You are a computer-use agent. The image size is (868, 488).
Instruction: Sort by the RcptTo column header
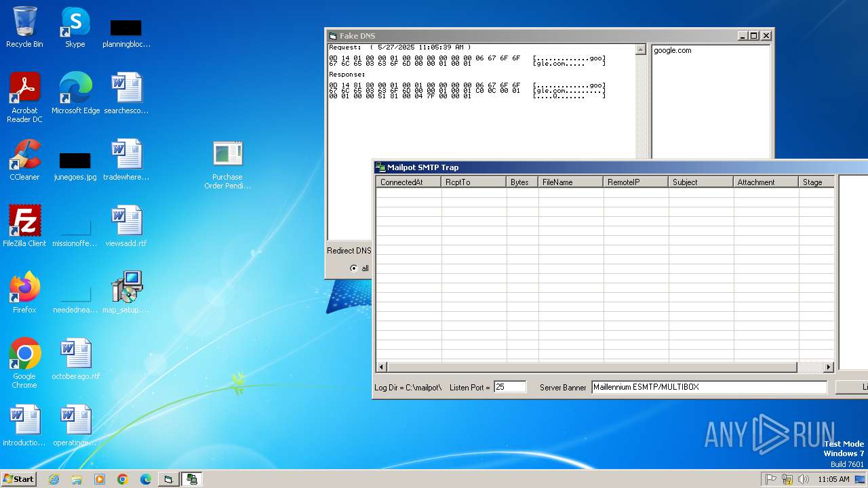click(x=474, y=182)
